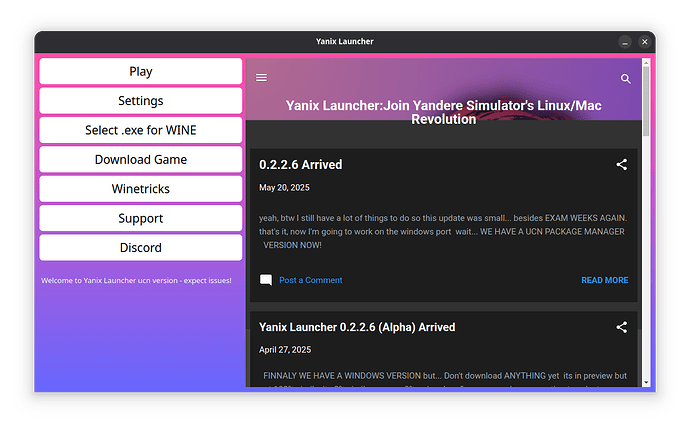Share the 0.2.2.6 Arrived post
This screenshot has width=690, height=429.
point(621,165)
